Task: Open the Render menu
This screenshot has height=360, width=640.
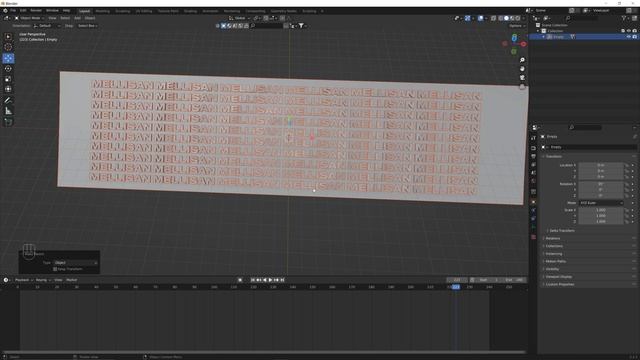Action: [36, 11]
